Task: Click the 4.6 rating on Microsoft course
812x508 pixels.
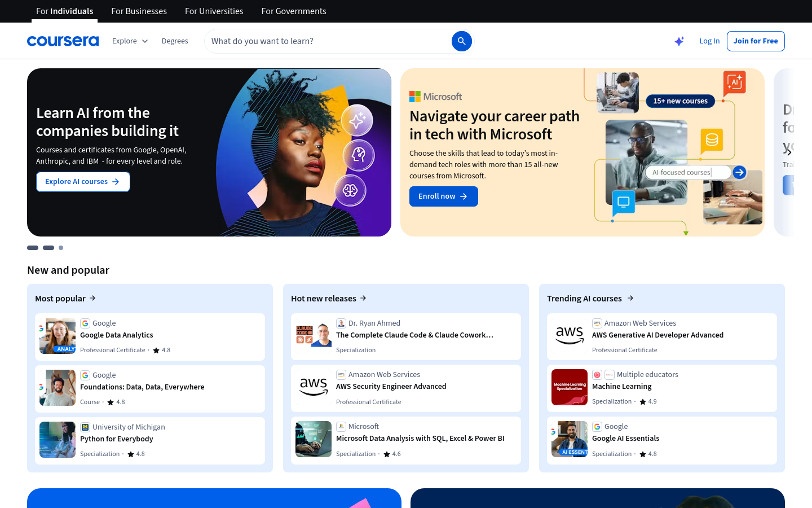Action: coord(392,454)
